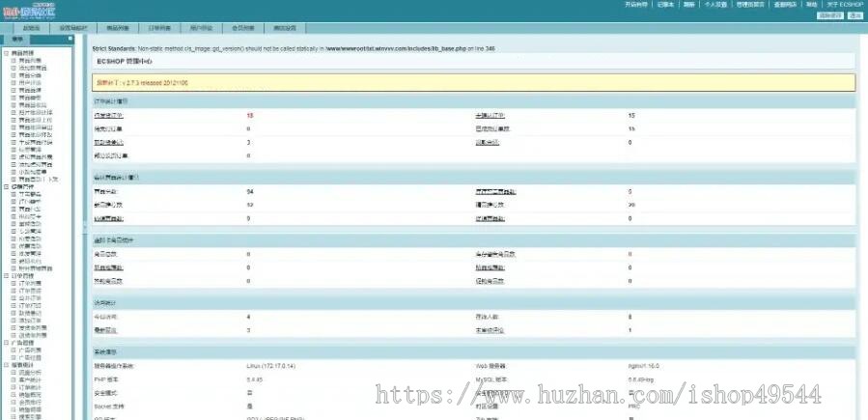This screenshot has width=868, height=420.
Task: Open the 未确认订单 statistics link
Action: pos(490,116)
